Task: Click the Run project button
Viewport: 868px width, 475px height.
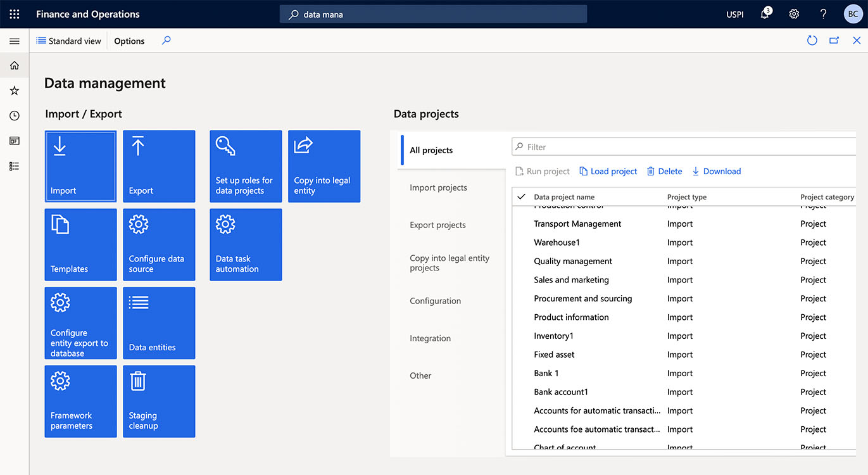Action: [x=543, y=171]
